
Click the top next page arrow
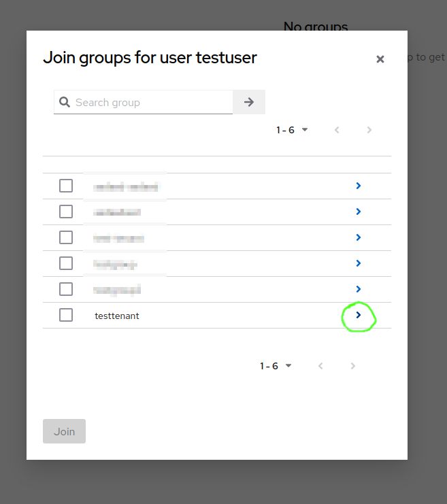click(x=369, y=130)
